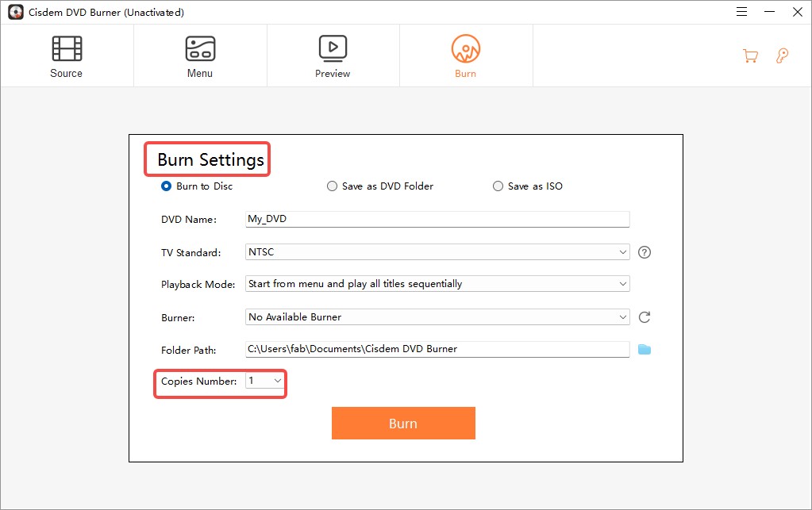Click the key activation icon
The height and width of the screenshot is (510, 812).
tap(782, 56)
